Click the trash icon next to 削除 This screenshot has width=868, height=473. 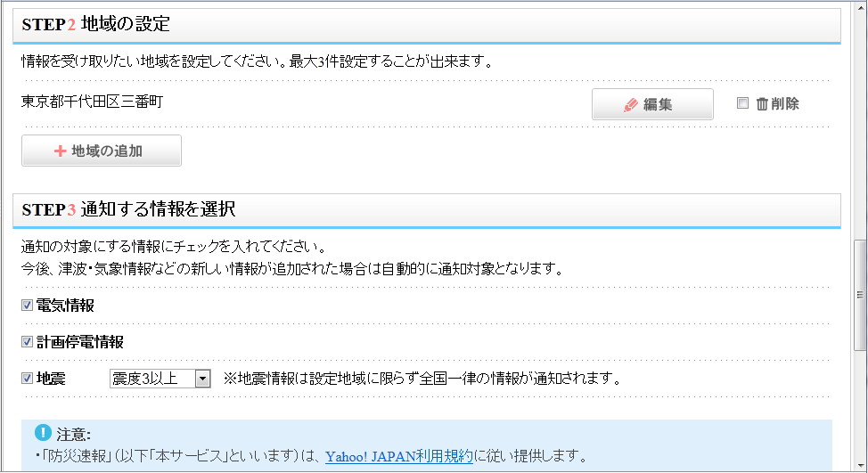tap(762, 103)
